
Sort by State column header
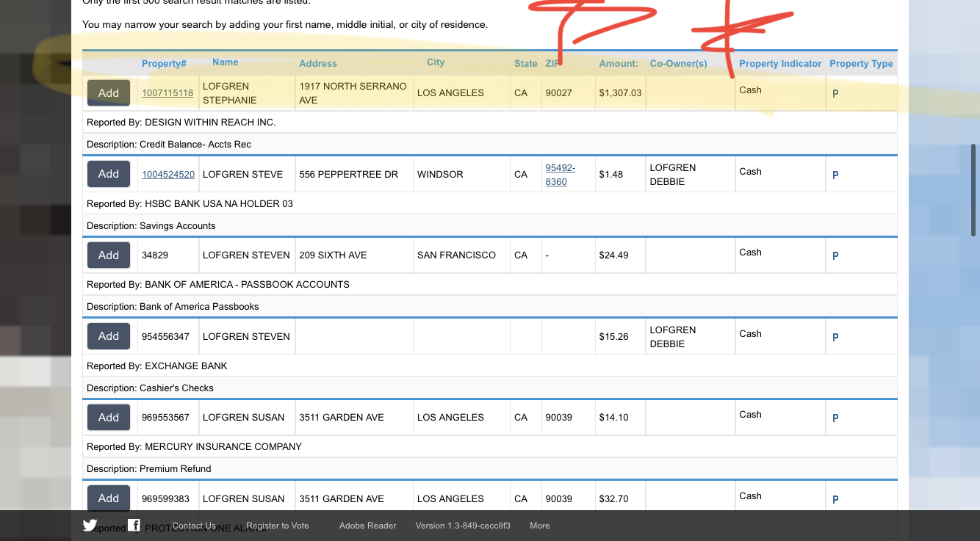(526, 64)
